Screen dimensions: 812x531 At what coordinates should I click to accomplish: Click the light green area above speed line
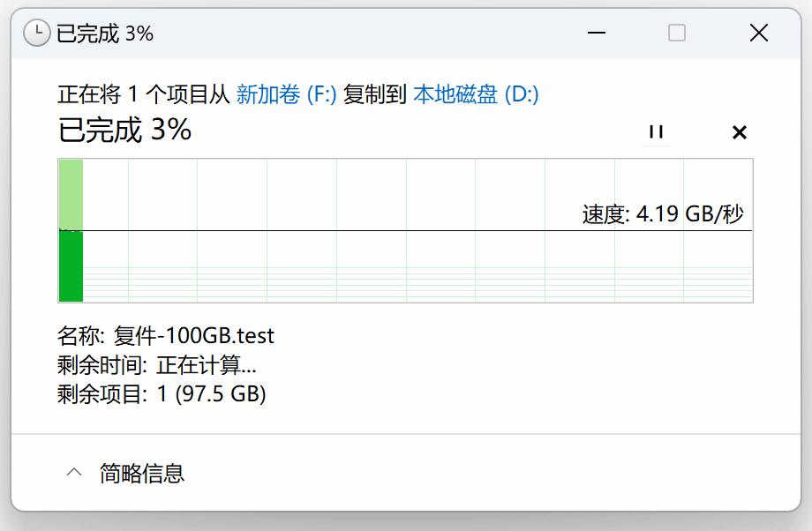coord(71,194)
